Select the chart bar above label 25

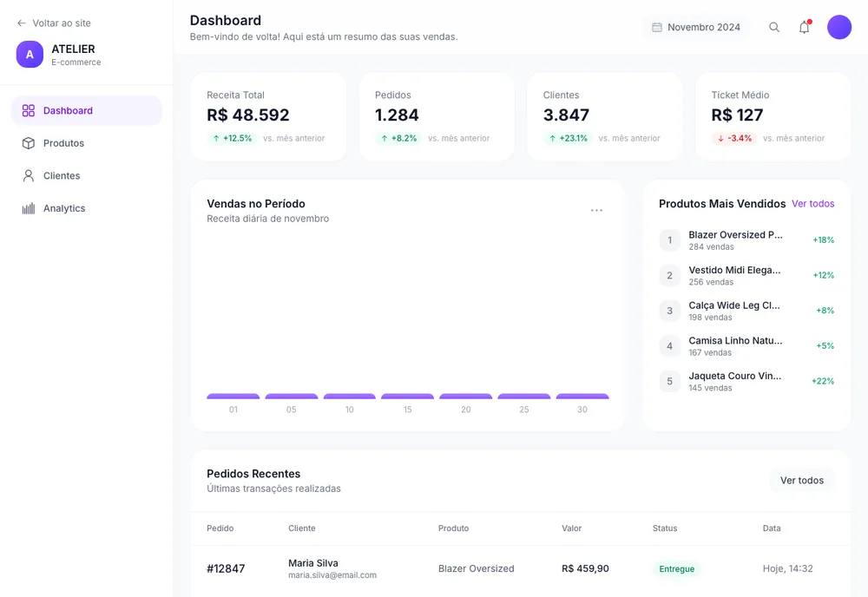[x=523, y=397]
